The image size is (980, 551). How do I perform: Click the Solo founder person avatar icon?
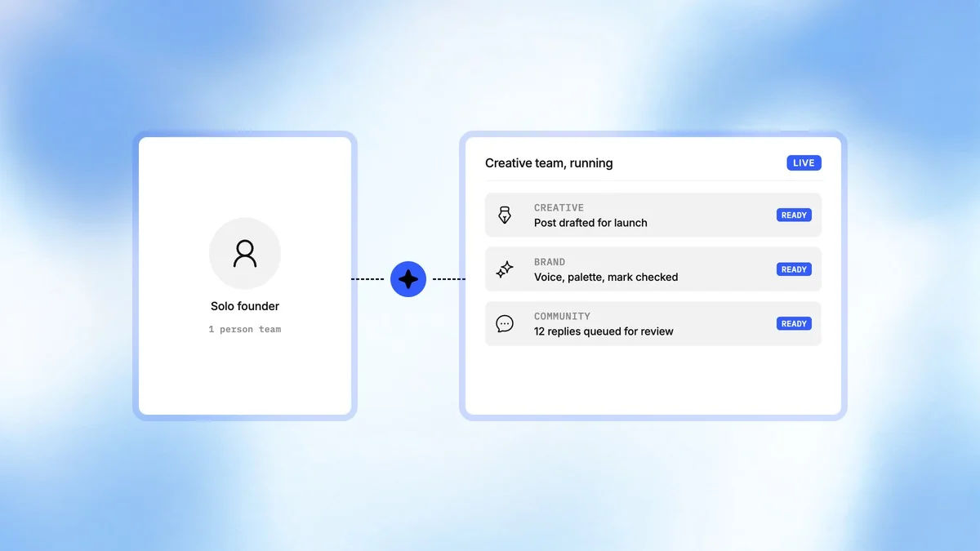pos(245,253)
